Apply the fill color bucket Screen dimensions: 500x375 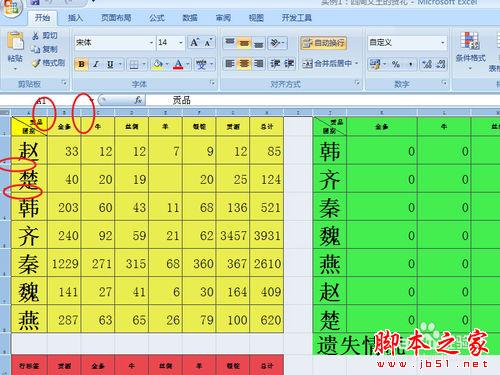(x=157, y=64)
